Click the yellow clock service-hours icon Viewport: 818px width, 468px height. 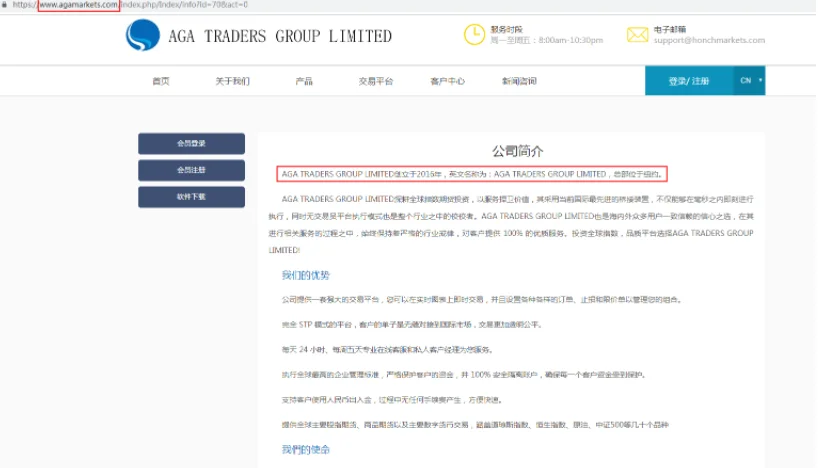click(x=474, y=35)
